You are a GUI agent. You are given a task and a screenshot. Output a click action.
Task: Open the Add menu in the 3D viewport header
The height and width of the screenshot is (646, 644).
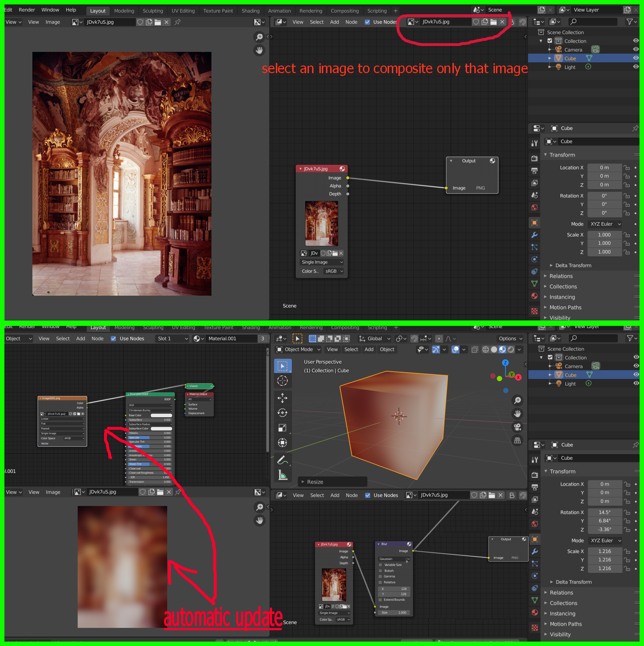(x=369, y=349)
